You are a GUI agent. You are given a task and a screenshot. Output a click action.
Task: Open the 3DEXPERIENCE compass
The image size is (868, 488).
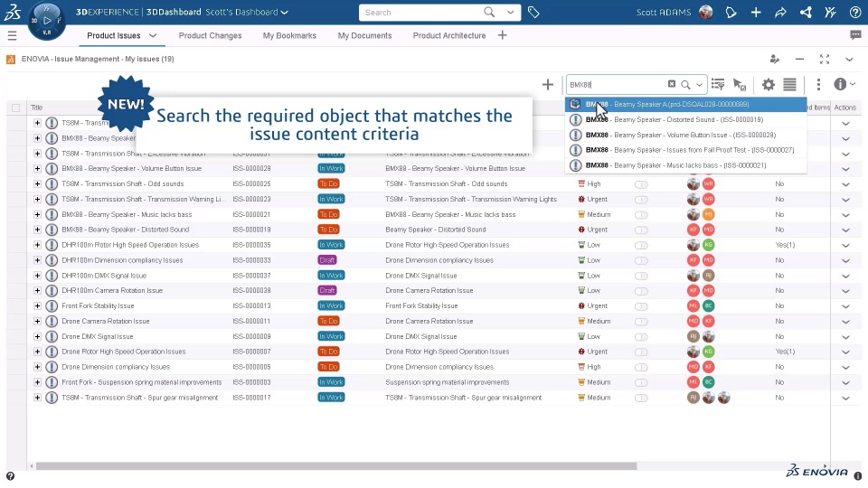point(46,21)
